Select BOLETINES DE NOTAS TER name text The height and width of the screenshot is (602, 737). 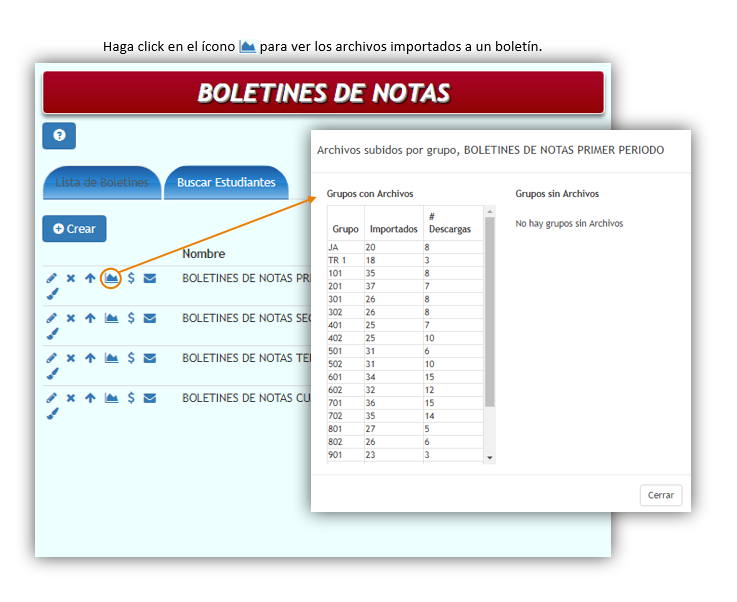pyautogui.click(x=246, y=358)
